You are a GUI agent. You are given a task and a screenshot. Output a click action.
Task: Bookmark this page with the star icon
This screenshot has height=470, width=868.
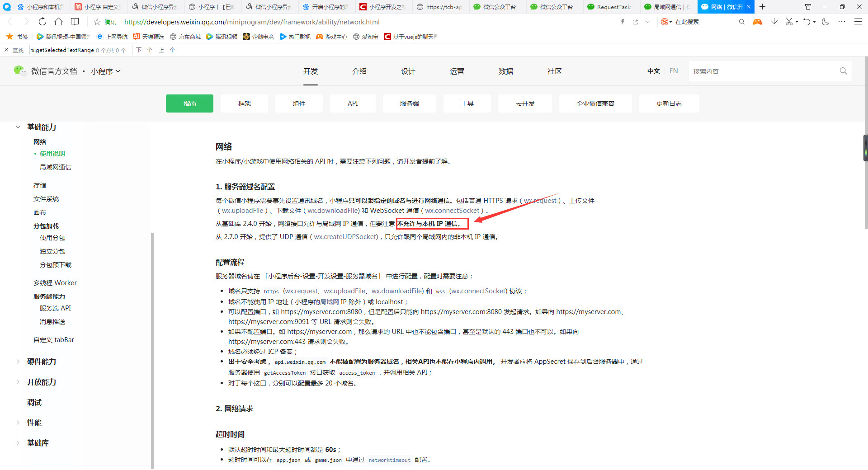(97, 22)
